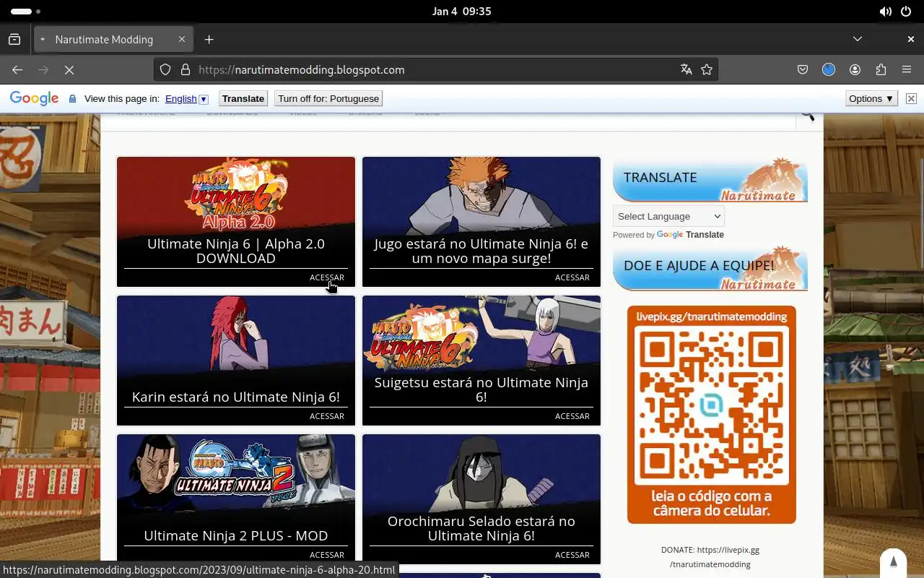
Task: Close the Narutimate Modding tab
Action: pyautogui.click(x=182, y=39)
